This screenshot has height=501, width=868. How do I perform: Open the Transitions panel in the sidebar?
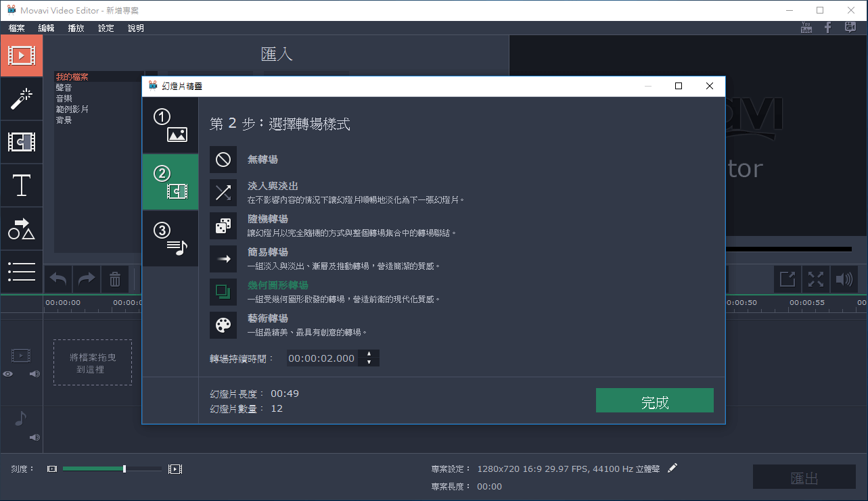tap(21, 142)
